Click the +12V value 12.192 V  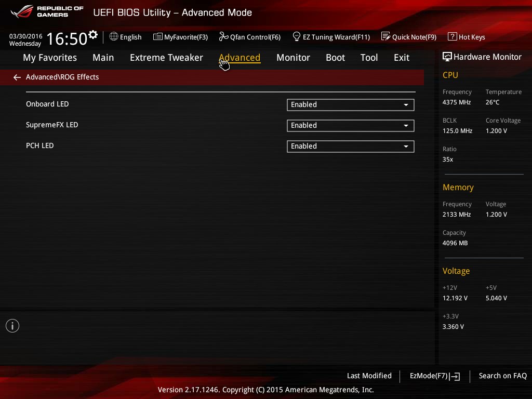tap(455, 298)
